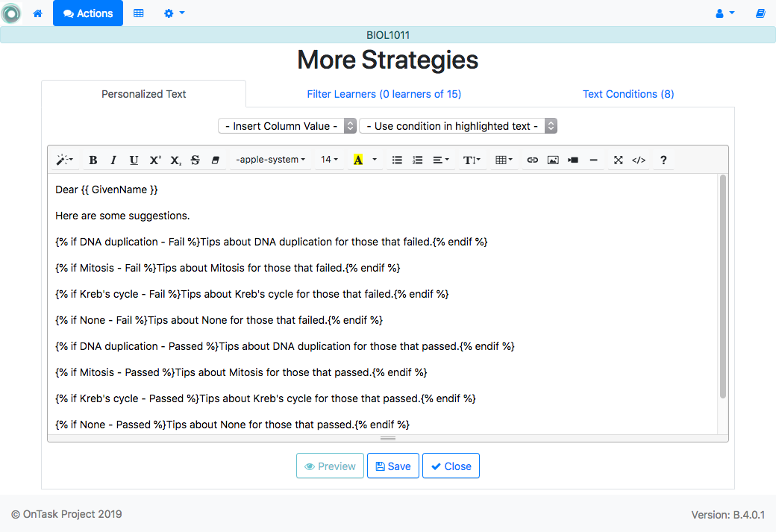This screenshot has height=532, width=776.
Task: Open the text color picker arrow
Action: 375,160
